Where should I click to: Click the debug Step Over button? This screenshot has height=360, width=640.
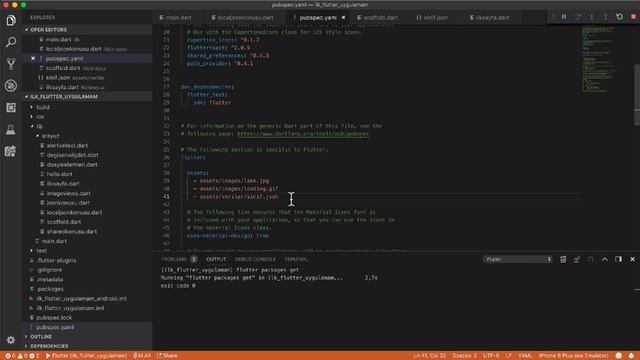click(x=578, y=17)
